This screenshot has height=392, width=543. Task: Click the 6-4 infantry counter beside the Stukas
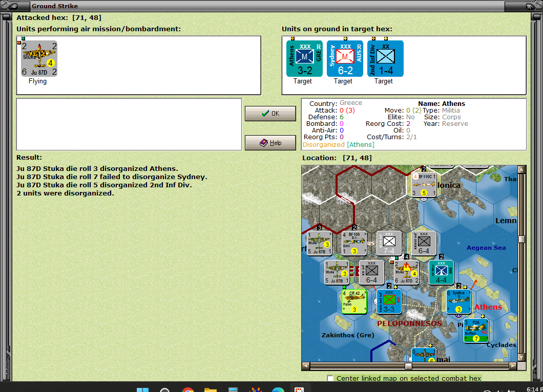(371, 272)
